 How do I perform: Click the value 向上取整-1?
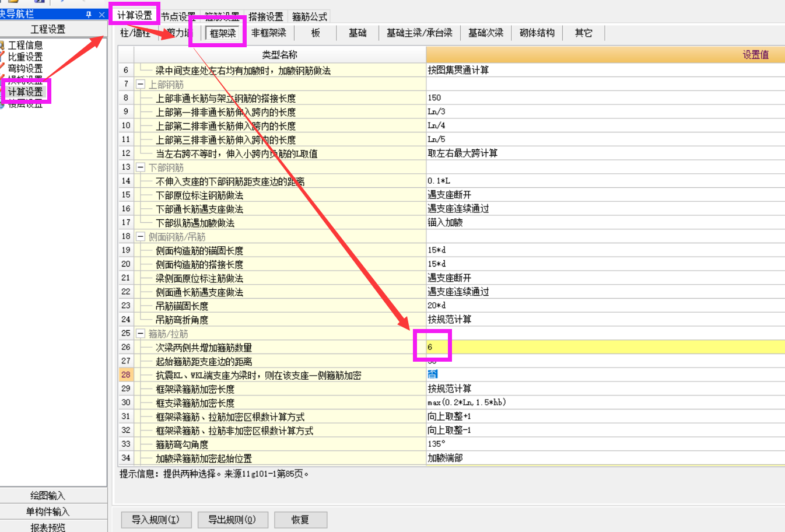coord(449,430)
